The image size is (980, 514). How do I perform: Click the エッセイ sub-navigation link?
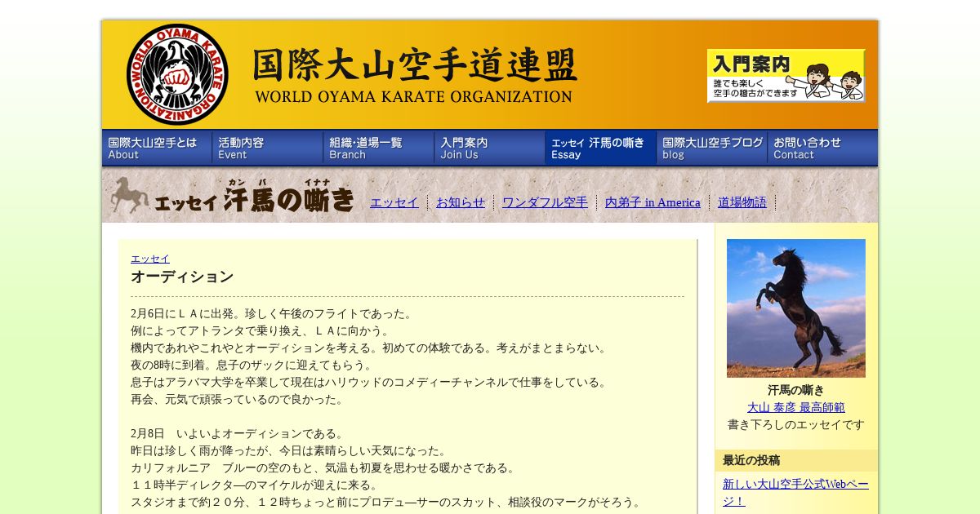[x=394, y=202]
